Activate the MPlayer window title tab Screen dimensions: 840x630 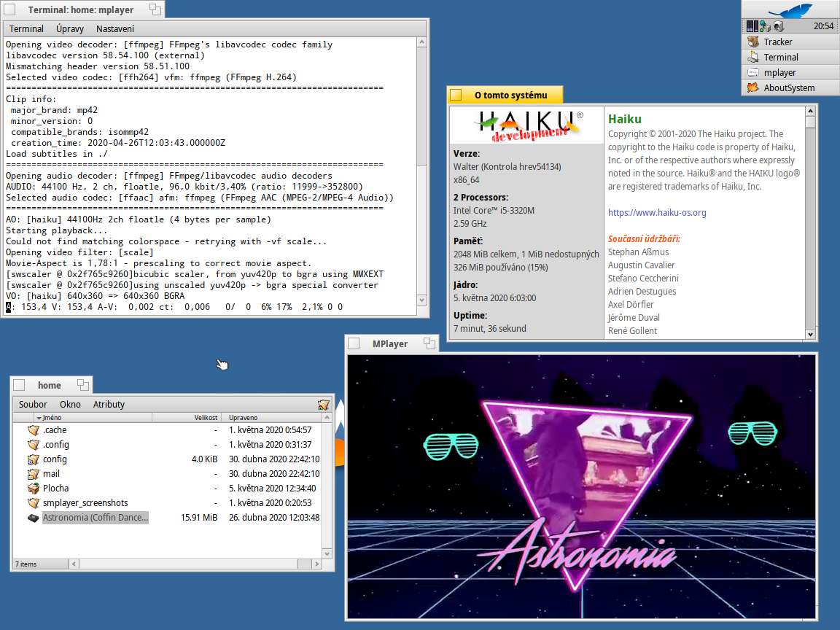pyautogui.click(x=392, y=343)
